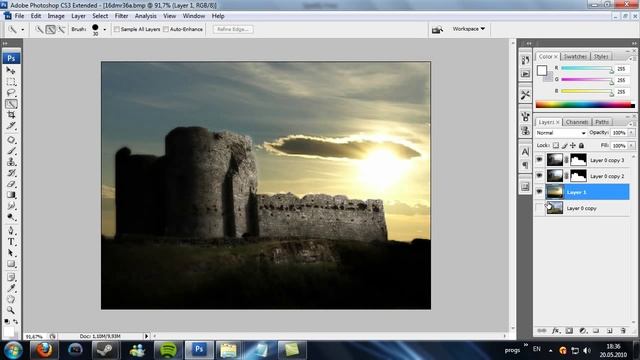Select the Horizontal Type tool

[x=11, y=242]
